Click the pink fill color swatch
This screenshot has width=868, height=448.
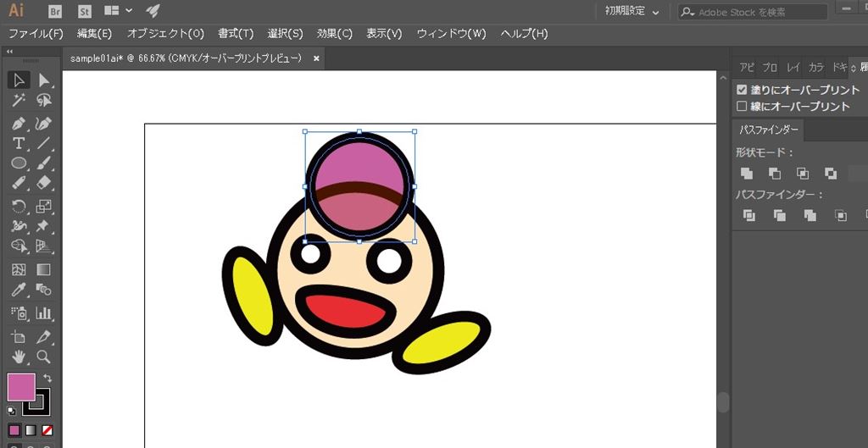tap(21, 387)
